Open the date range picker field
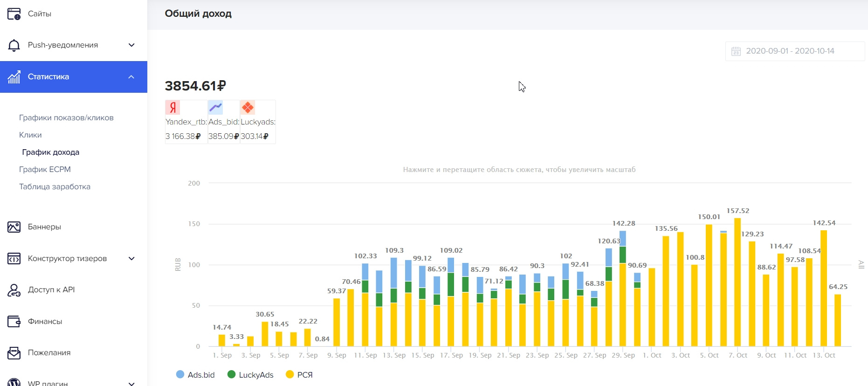868x386 pixels. tap(794, 51)
